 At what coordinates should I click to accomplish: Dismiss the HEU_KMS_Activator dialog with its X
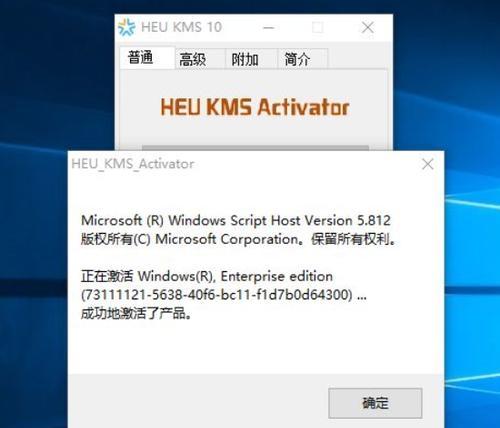[x=428, y=164]
